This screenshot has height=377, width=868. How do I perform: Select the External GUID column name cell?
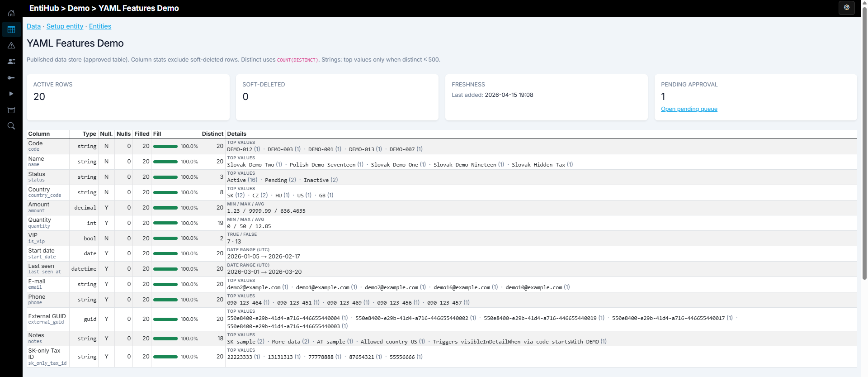click(x=48, y=319)
